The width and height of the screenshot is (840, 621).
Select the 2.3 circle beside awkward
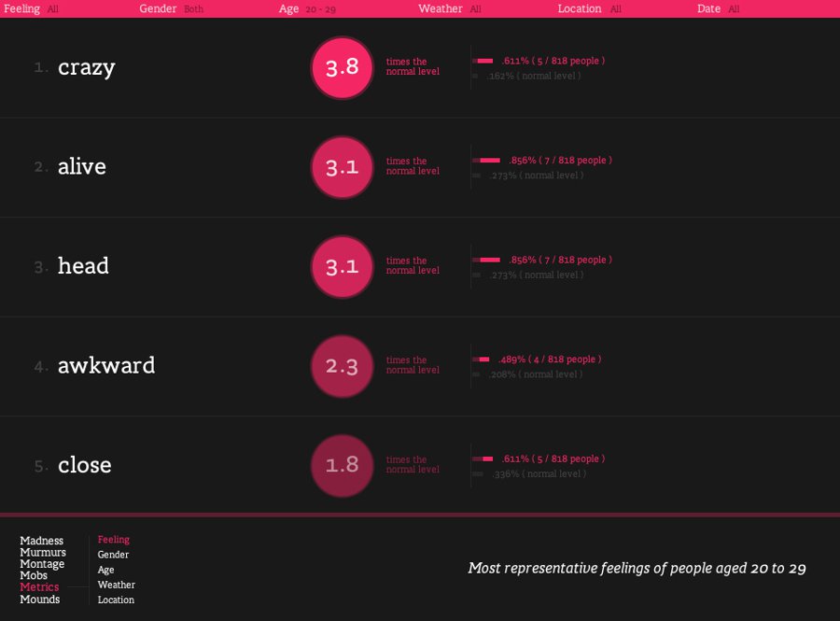pyautogui.click(x=342, y=366)
